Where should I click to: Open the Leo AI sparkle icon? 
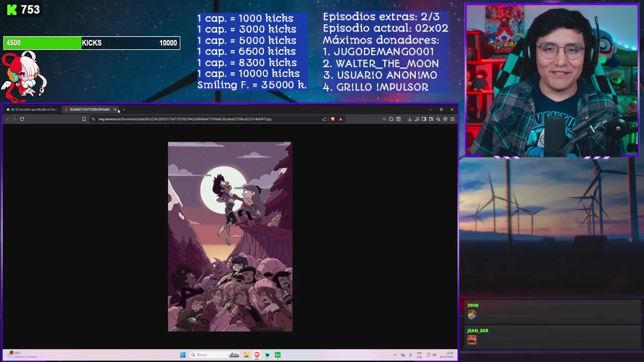(438, 119)
